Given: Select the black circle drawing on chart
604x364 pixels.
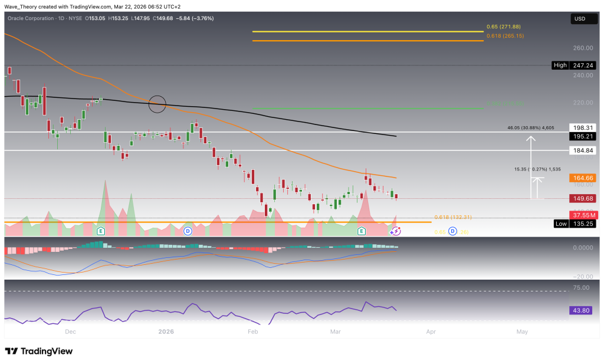Looking at the screenshot, I should click(157, 104).
